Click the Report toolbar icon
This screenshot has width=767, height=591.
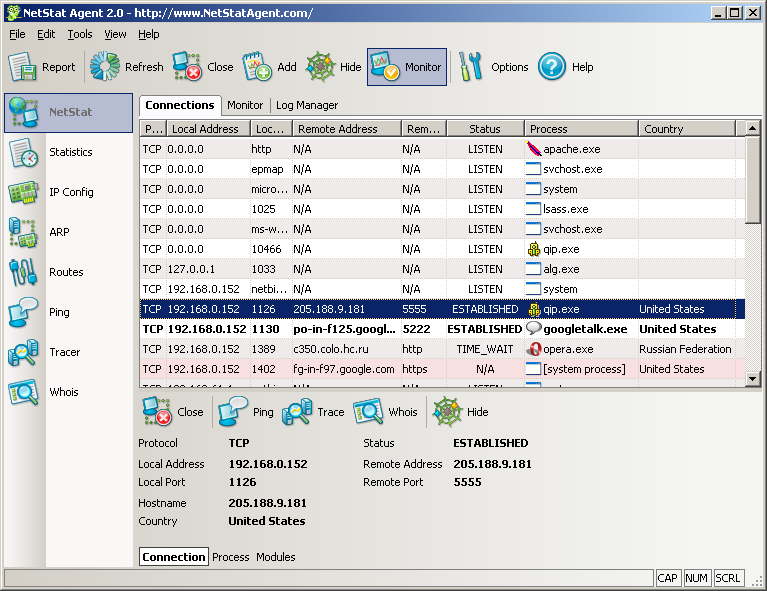(23, 67)
